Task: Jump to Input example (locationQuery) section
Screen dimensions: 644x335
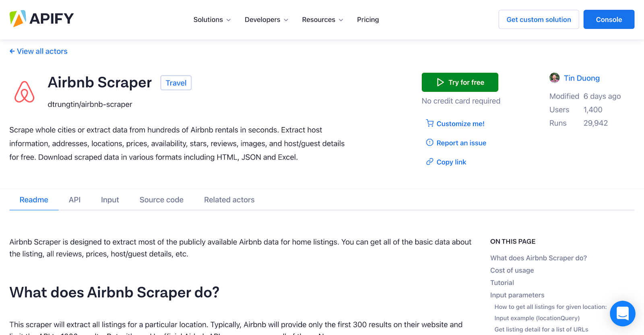Action: coord(537,318)
